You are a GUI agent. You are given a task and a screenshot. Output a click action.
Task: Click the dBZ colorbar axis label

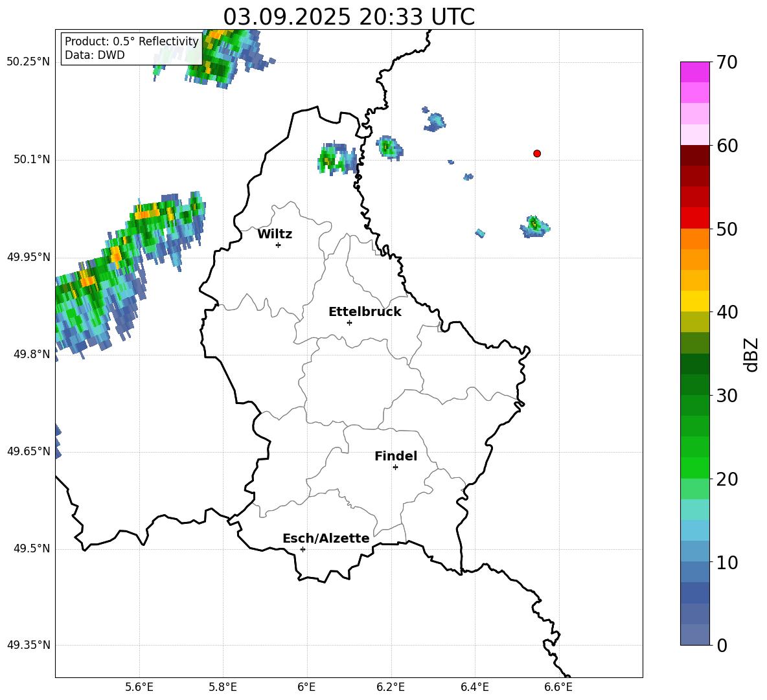pyautogui.click(x=751, y=354)
